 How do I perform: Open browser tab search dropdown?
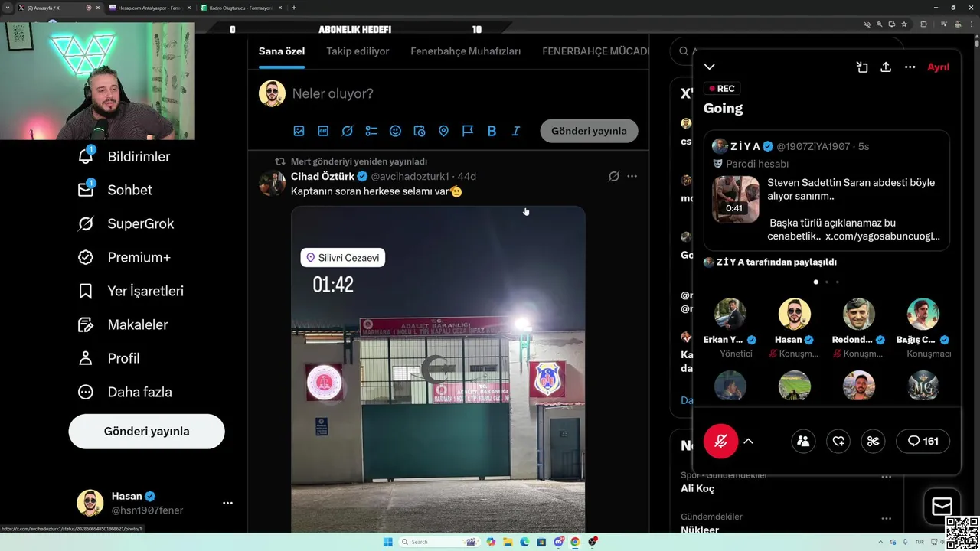[x=7, y=8]
